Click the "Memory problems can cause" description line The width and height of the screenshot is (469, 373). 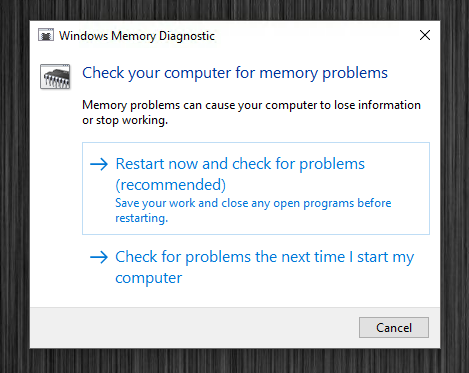point(251,105)
